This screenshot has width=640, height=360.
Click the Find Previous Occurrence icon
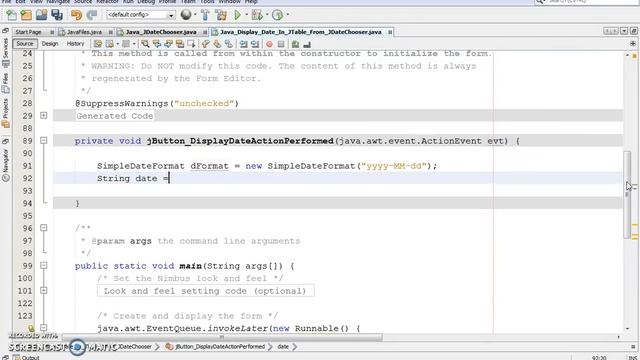coord(157,44)
